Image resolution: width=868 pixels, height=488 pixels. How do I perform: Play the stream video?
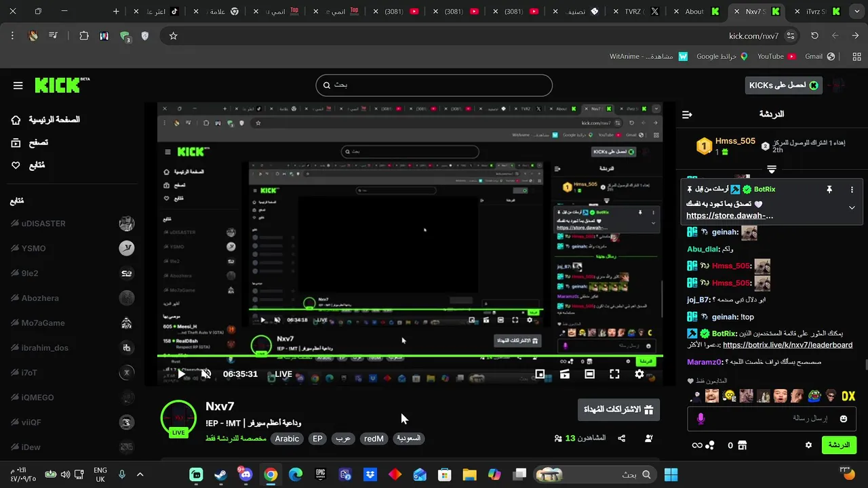coord(181,374)
